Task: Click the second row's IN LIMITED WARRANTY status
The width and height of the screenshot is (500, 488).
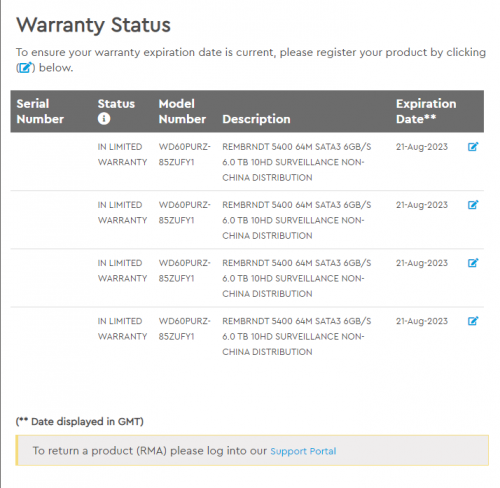Action: click(122, 212)
